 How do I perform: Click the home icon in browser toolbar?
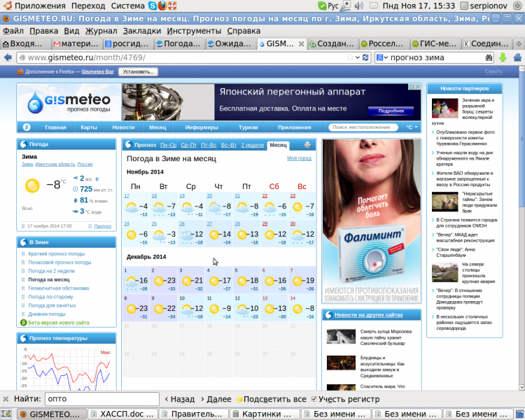[x=517, y=57]
